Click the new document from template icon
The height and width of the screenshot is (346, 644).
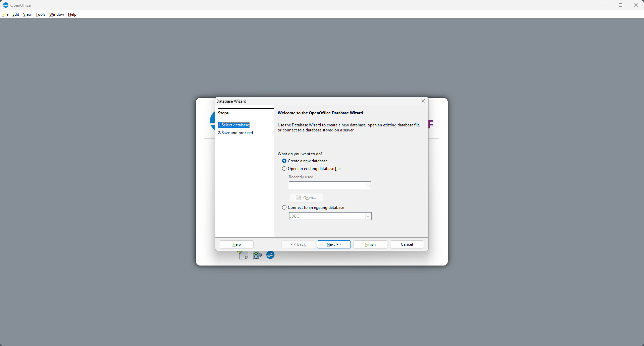tap(243, 255)
